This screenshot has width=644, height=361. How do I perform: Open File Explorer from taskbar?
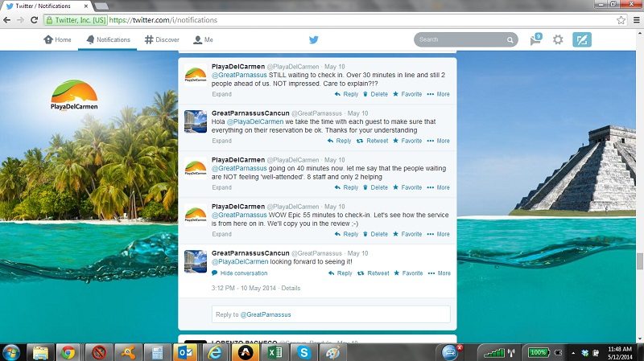coord(40,352)
